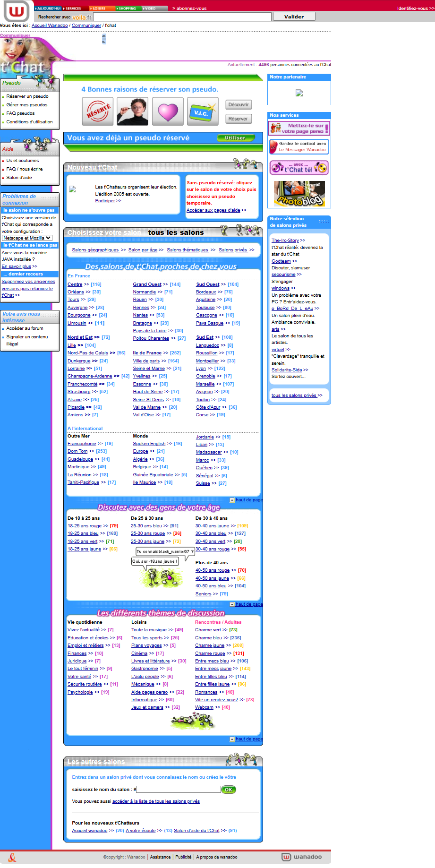Click the footer Wanadoo logo
Viewport: 435px width, 868px height.
pos(302,857)
